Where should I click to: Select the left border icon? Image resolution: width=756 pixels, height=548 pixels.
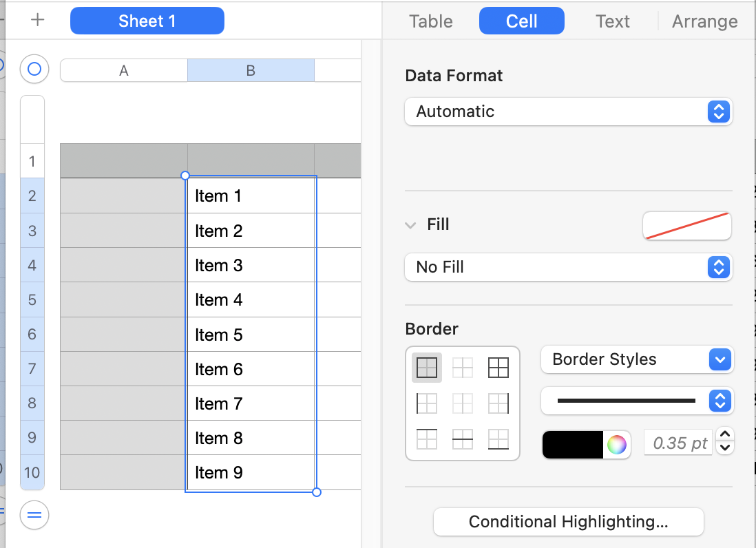tap(427, 403)
